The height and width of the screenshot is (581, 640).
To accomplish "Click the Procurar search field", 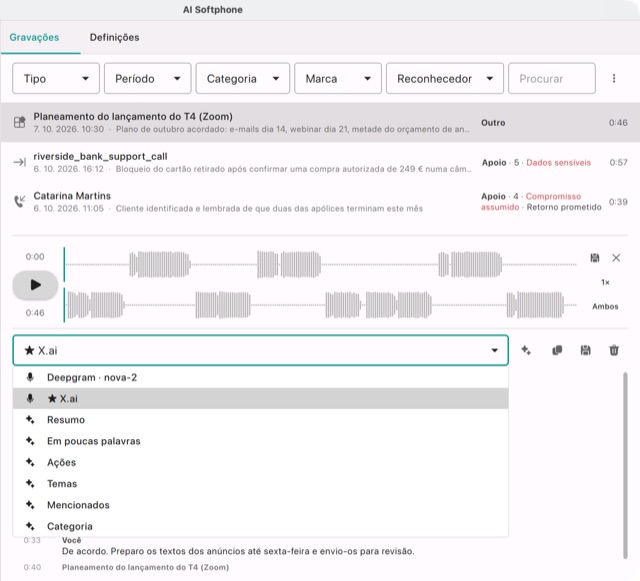I will [x=551, y=78].
